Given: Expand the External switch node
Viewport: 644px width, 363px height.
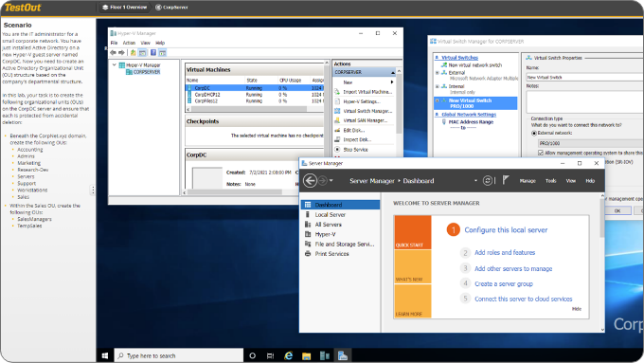Looking at the screenshot, I should (437, 73).
